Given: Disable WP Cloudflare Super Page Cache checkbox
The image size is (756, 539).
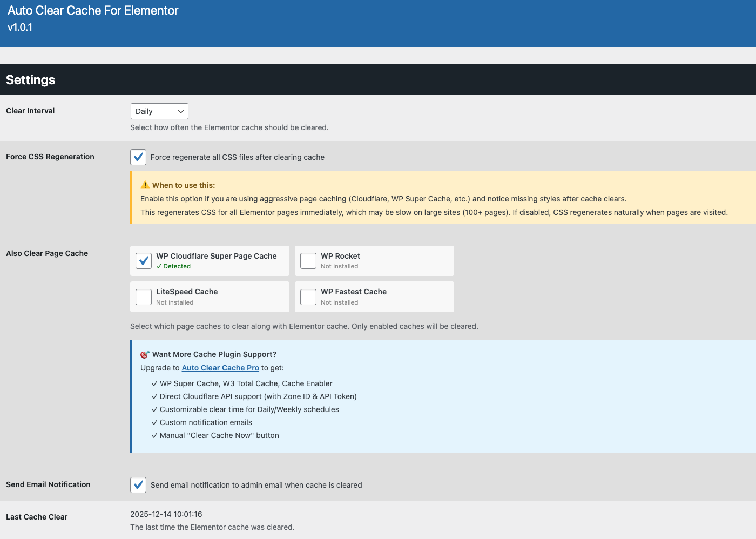Looking at the screenshot, I should [144, 261].
